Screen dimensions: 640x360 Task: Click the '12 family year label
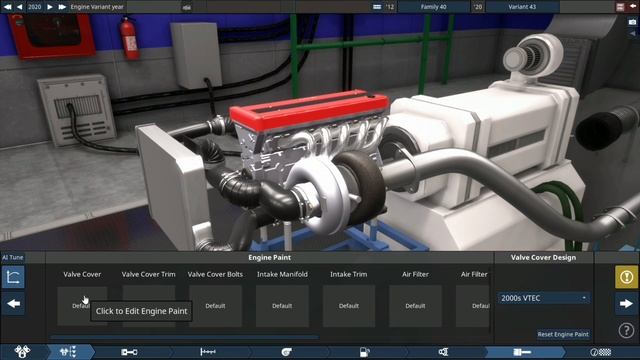[x=390, y=7]
